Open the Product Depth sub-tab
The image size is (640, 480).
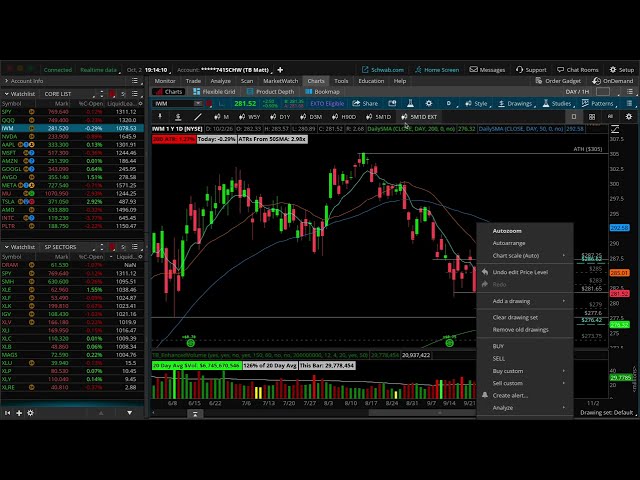pos(270,91)
